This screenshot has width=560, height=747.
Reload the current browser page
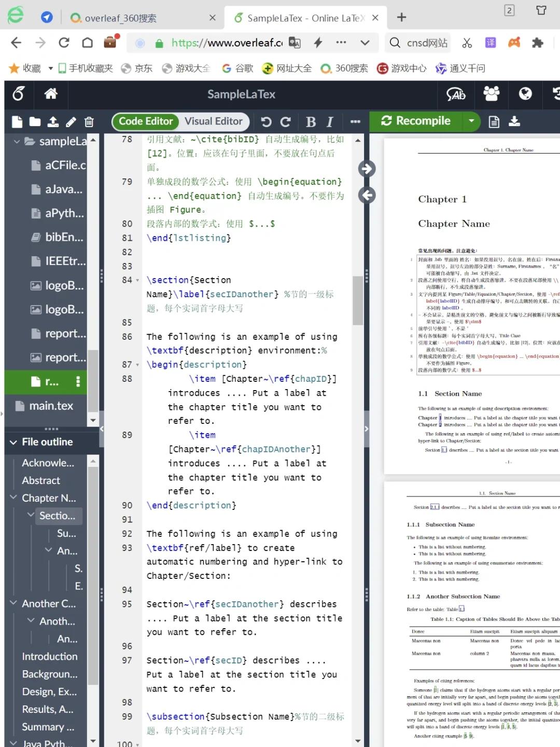tap(64, 43)
